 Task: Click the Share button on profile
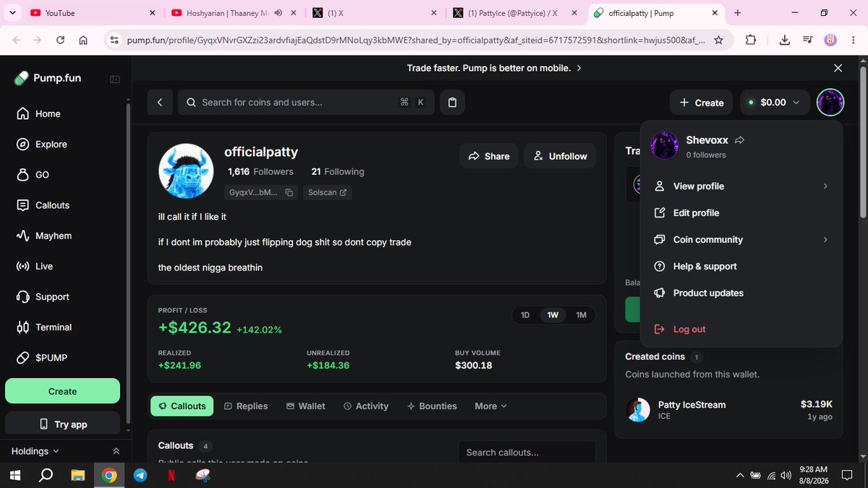(x=489, y=156)
